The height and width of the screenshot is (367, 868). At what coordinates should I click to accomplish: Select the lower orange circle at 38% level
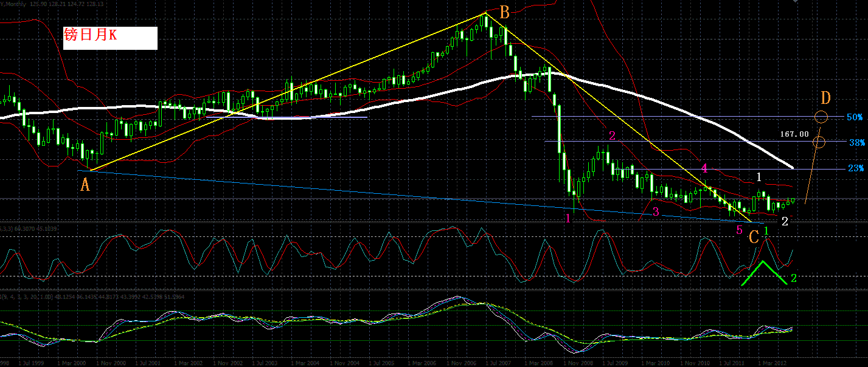coord(819,142)
